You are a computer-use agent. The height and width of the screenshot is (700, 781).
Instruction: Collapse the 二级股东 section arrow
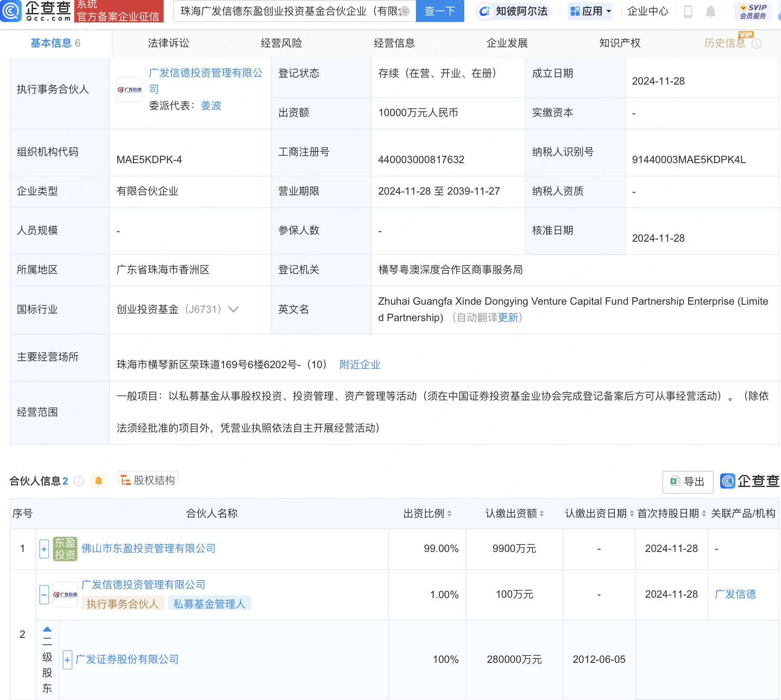pyautogui.click(x=47, y=629)
